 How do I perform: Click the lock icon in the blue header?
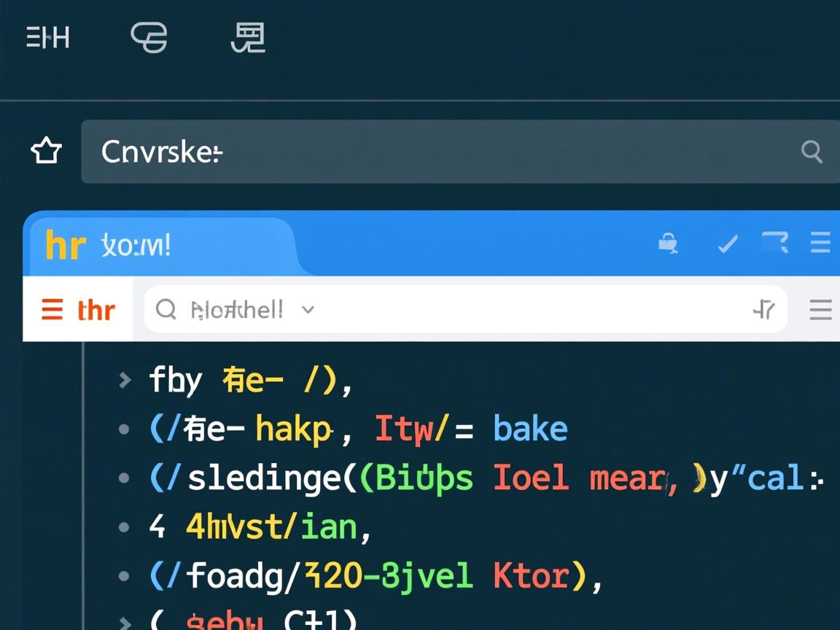pyautogui.click(x=668, y=244)
